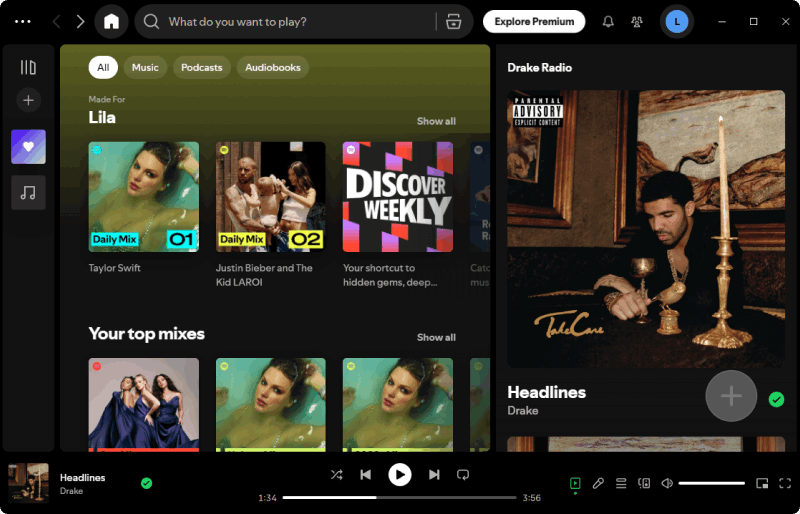This screenshot has width=800, height=514.
Task: Play the current track
Action: point(399,475)
